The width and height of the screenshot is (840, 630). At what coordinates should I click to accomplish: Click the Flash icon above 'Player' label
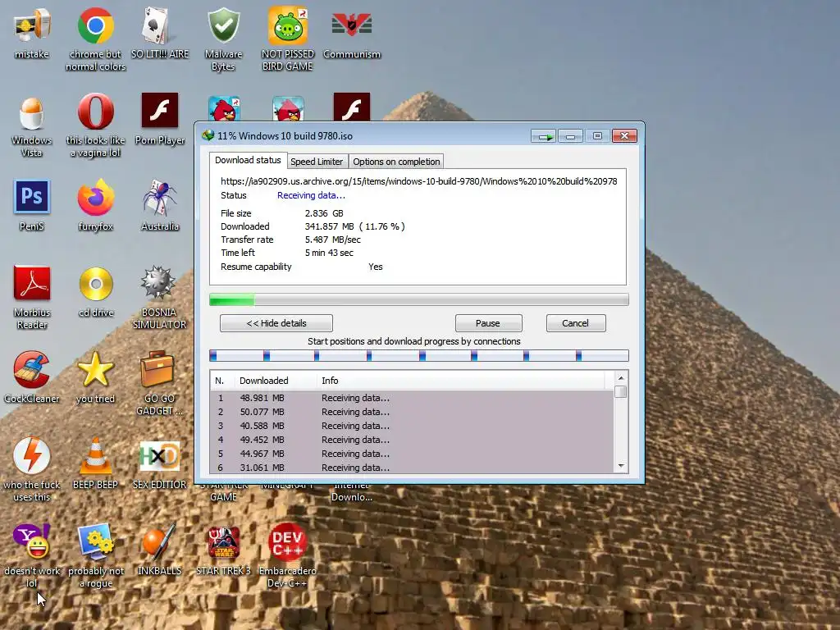(x=160, y=111)
